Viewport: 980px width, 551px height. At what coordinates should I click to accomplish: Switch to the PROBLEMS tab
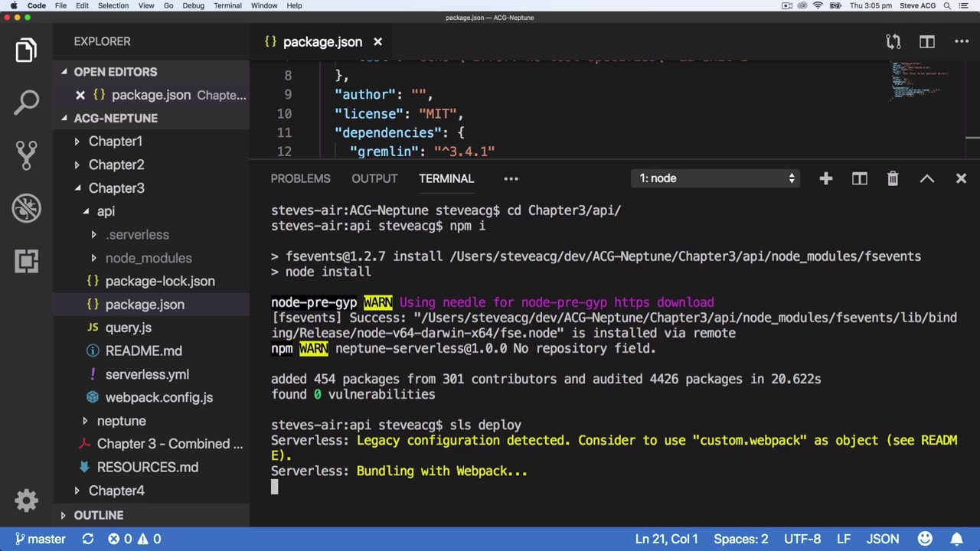pos(300,178)
